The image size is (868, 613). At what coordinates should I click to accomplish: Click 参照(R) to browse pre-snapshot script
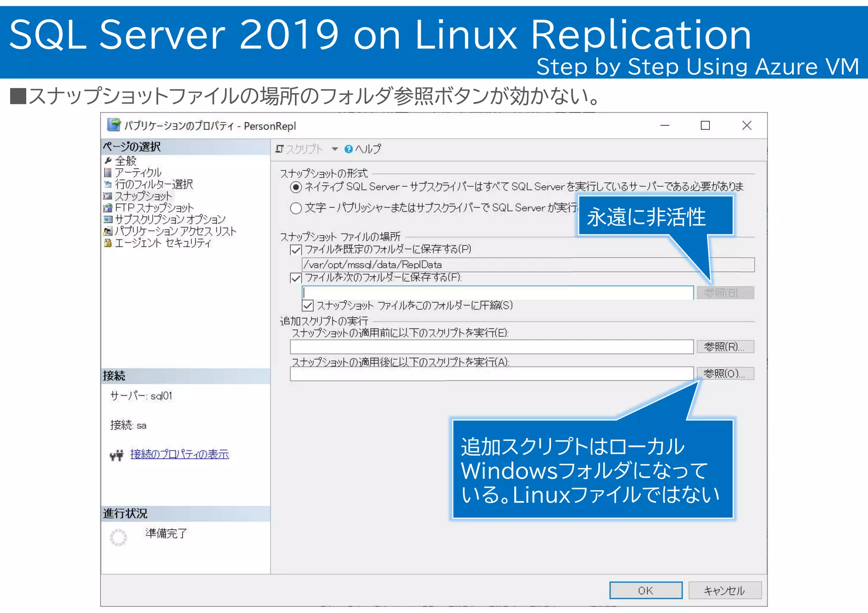726,347
